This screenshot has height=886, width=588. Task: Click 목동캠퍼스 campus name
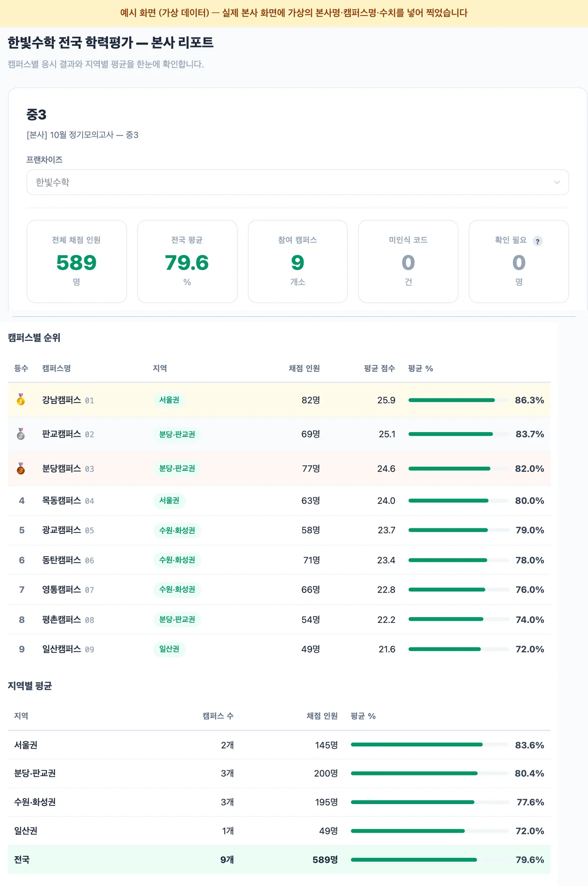pos(61,500)
